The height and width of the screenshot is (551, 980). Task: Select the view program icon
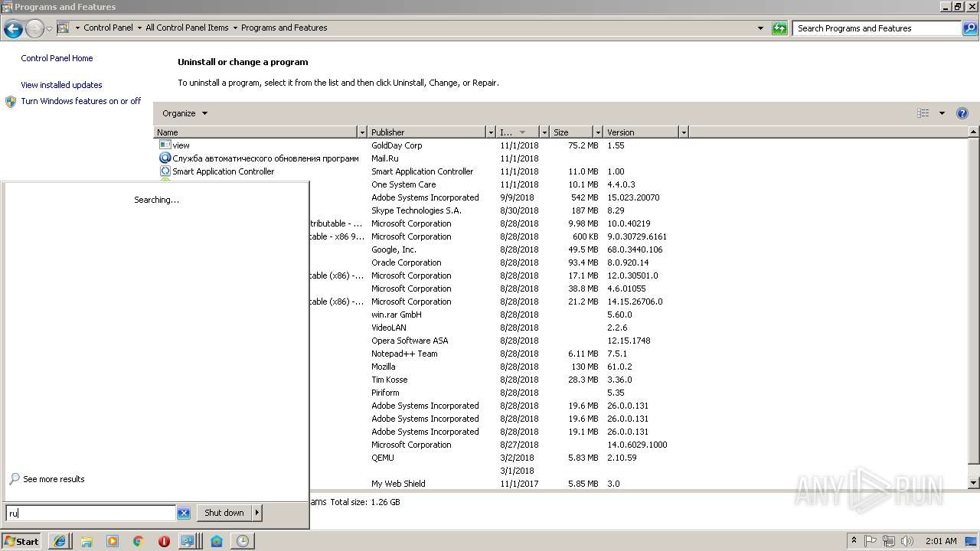165,145
